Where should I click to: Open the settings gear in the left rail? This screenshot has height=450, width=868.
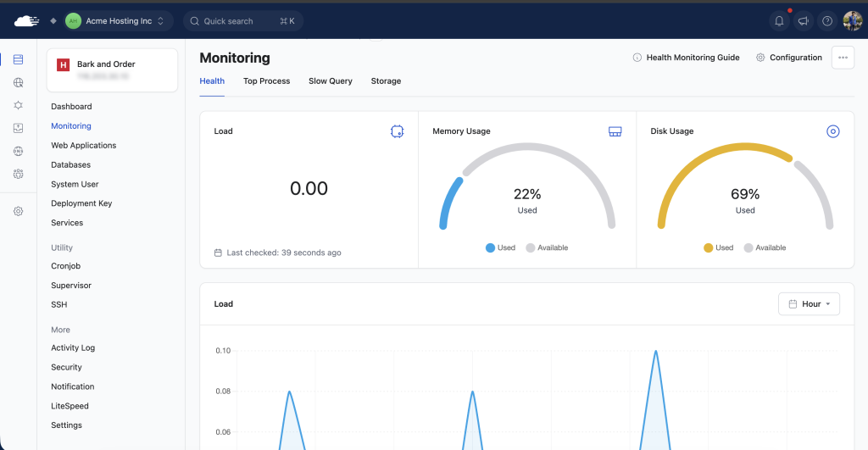(19, 211)
